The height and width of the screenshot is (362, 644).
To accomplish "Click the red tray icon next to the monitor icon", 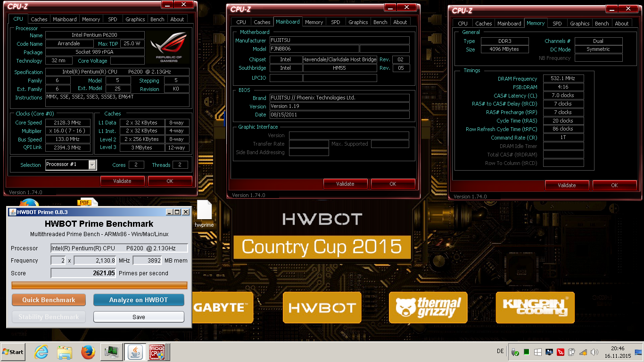I will coord(561,352).
